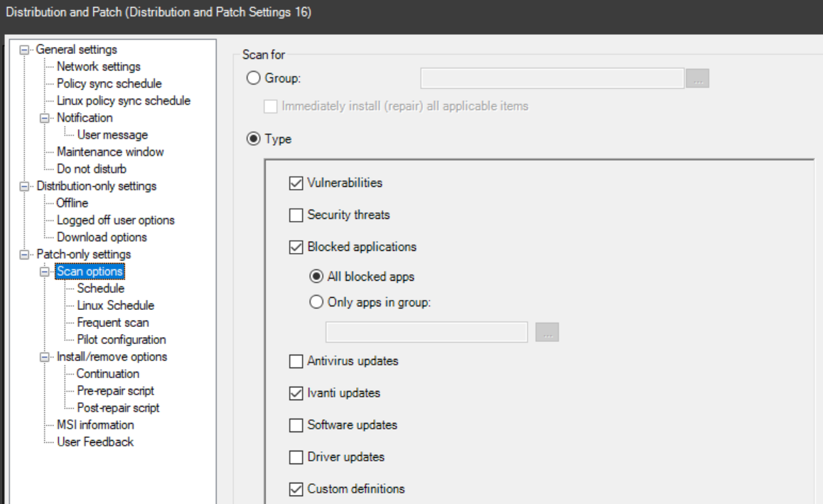Open Network settings in the tree
The width and height of the screenshot is (823, 504).
click(99, 67)
